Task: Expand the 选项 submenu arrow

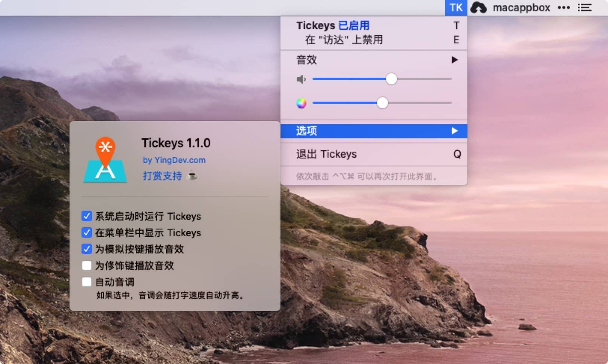Action: coord(454,131)
